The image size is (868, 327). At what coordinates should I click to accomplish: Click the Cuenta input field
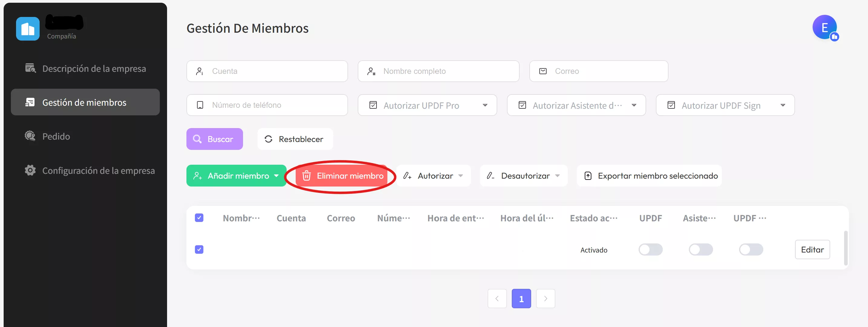click(x=267, y=71)
